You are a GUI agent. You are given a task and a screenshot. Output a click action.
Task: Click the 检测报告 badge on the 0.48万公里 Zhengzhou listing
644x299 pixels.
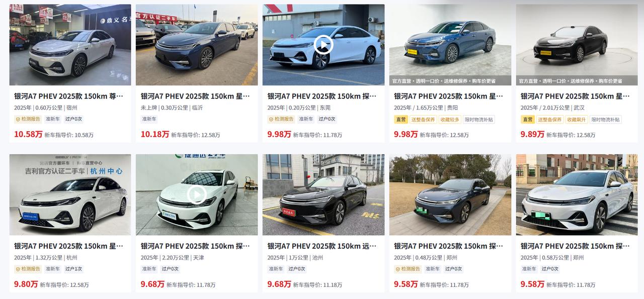408,269
